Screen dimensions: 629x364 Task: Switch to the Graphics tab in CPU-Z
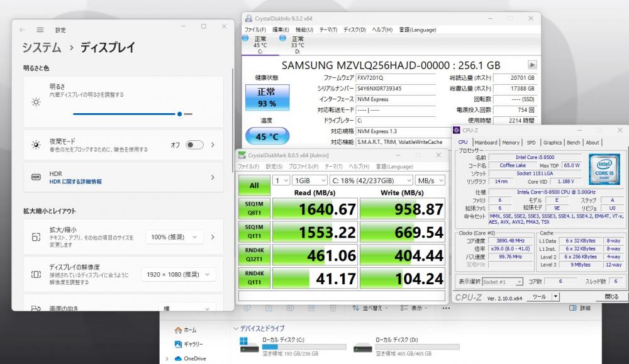point(552,142)
